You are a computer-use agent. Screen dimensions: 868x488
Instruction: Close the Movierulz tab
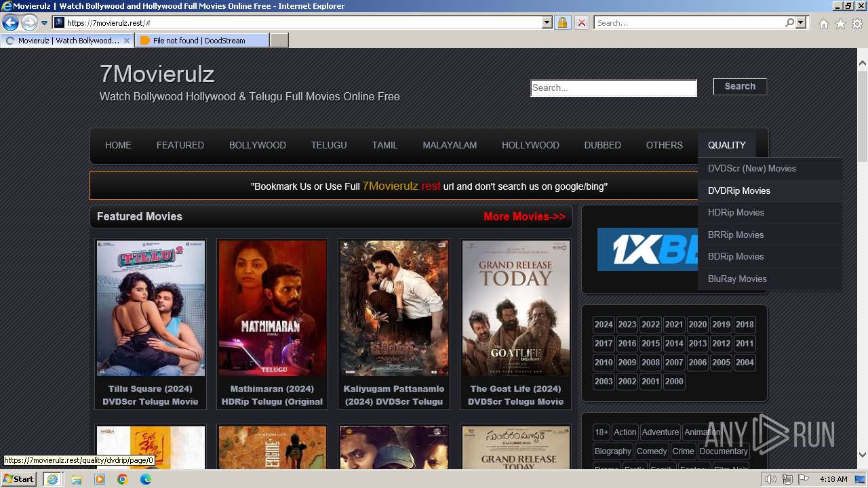(126, 41)
